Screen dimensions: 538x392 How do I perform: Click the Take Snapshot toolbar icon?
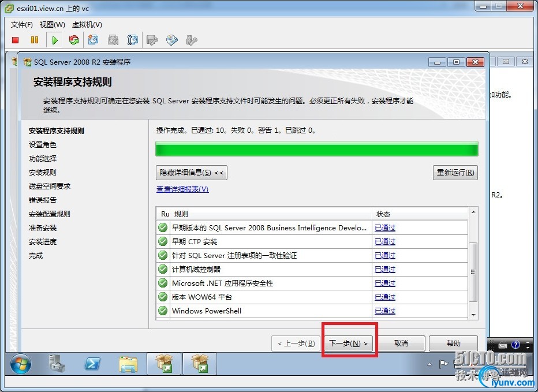point(93,40)
